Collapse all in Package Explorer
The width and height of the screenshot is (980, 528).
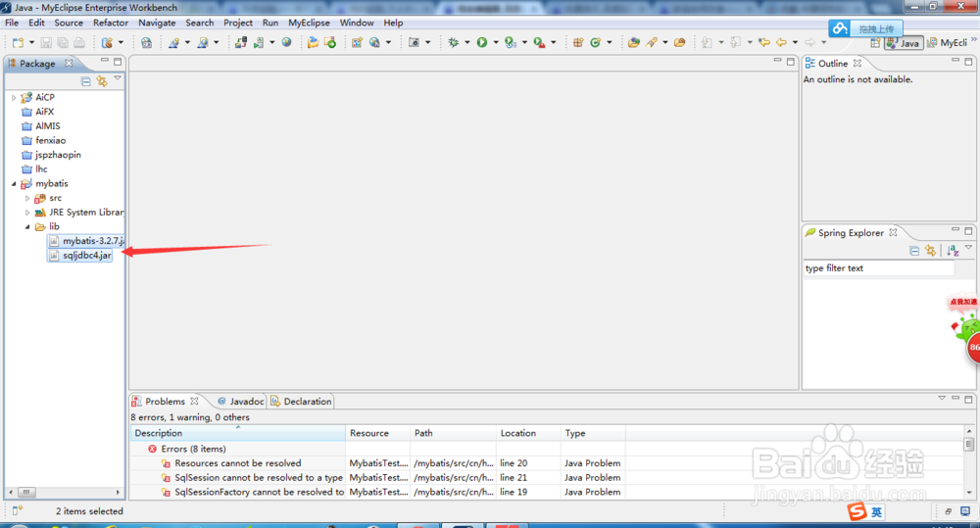86,81
